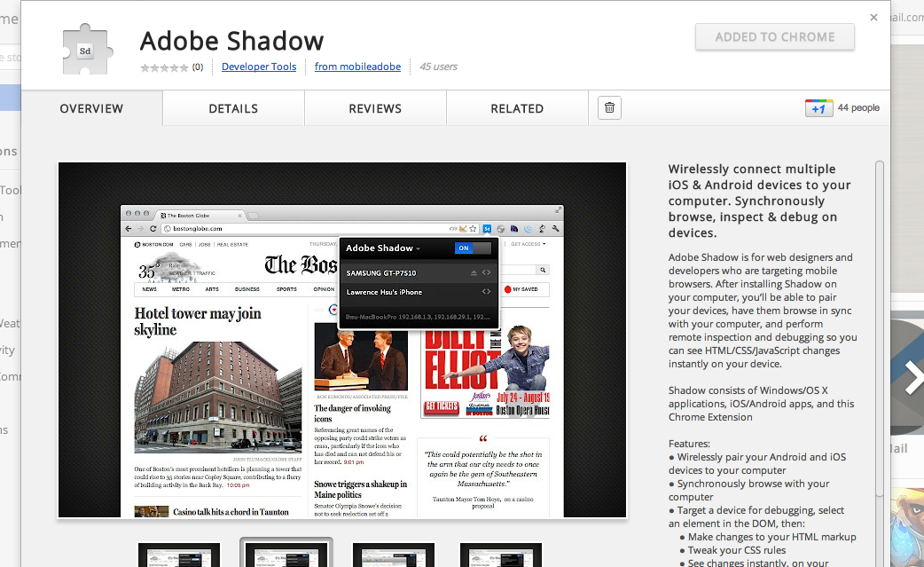Click remote inspect brackets icon beside Lawrence Hsu's iPhone

point(486,292)
